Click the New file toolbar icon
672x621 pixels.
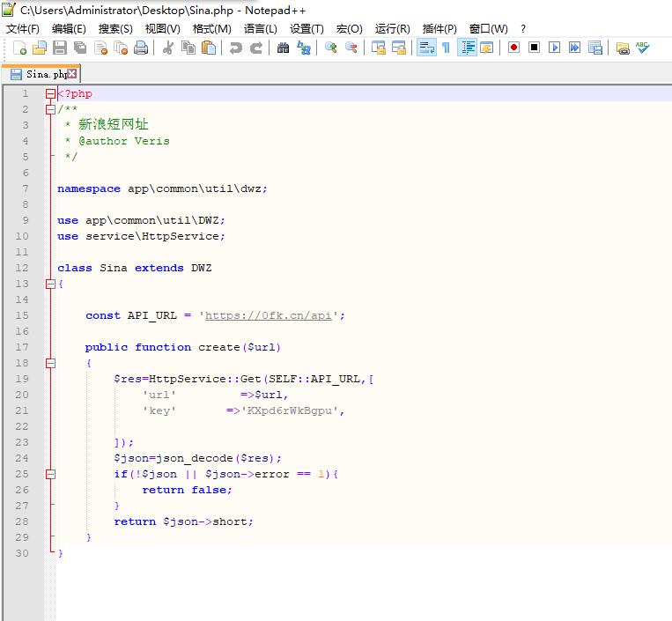point(19,48)
